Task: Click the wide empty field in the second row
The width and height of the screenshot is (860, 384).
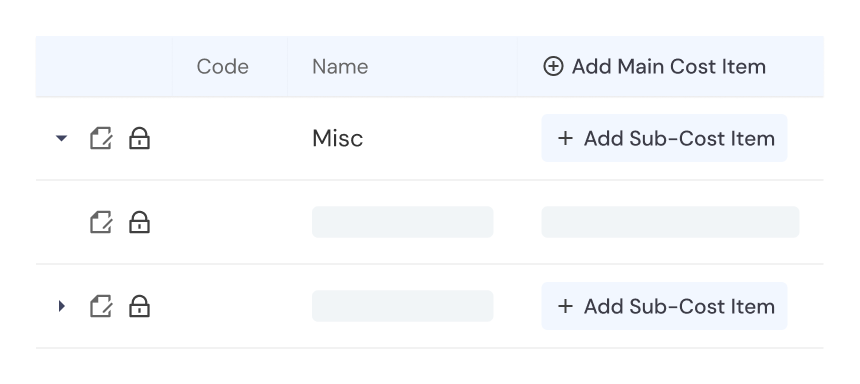Action: tap(670, 222)
